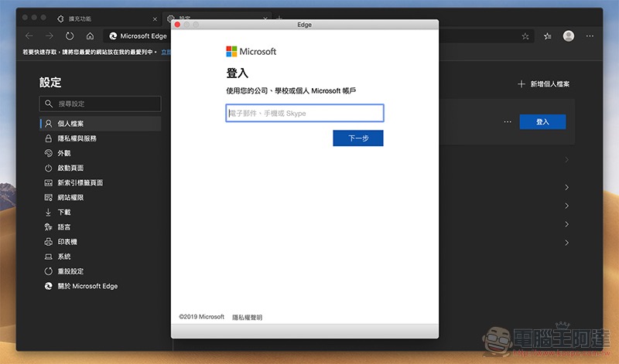Click the 搜尋設定 search box
Image resolution: width=619 pixels, height=364 pixels.
101,104
